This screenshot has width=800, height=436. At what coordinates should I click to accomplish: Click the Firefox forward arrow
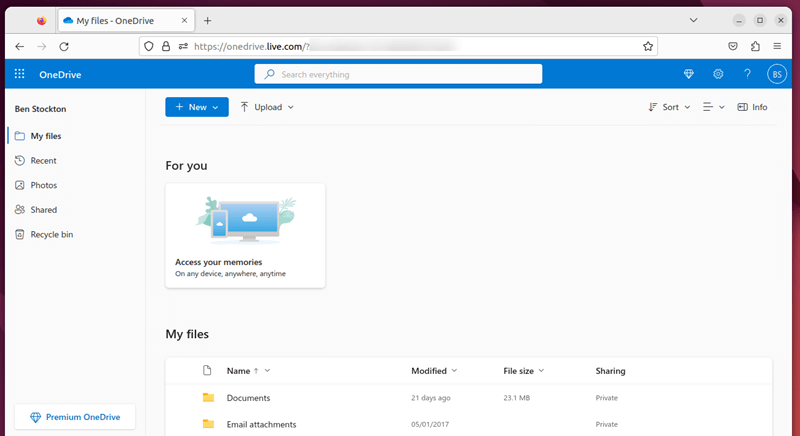42,46
